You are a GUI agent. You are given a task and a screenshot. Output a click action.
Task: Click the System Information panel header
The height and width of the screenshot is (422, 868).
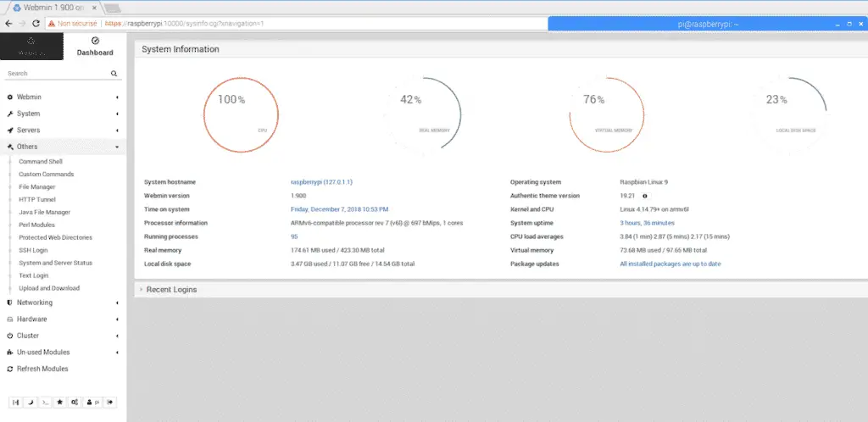[x=501, y=49]
